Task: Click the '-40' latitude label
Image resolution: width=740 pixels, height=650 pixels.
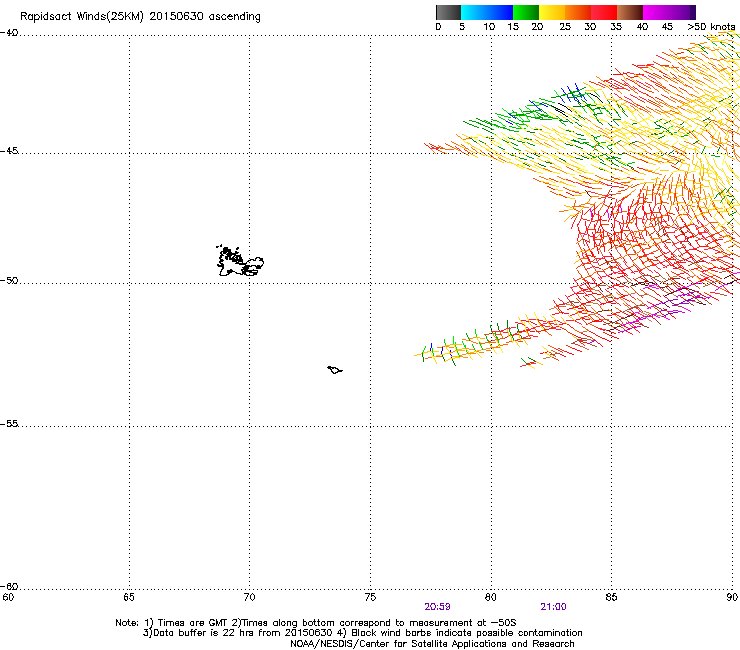Action: [x=9, y=33]
